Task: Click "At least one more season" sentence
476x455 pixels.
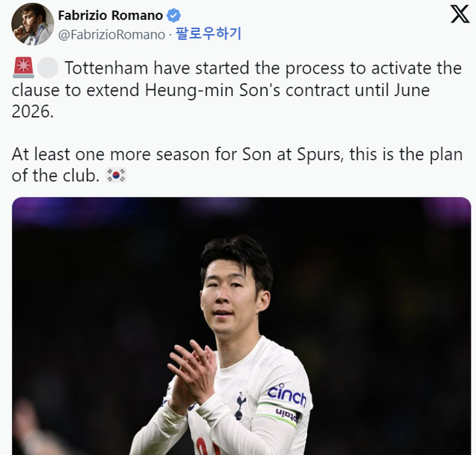Action: [111, 154]
